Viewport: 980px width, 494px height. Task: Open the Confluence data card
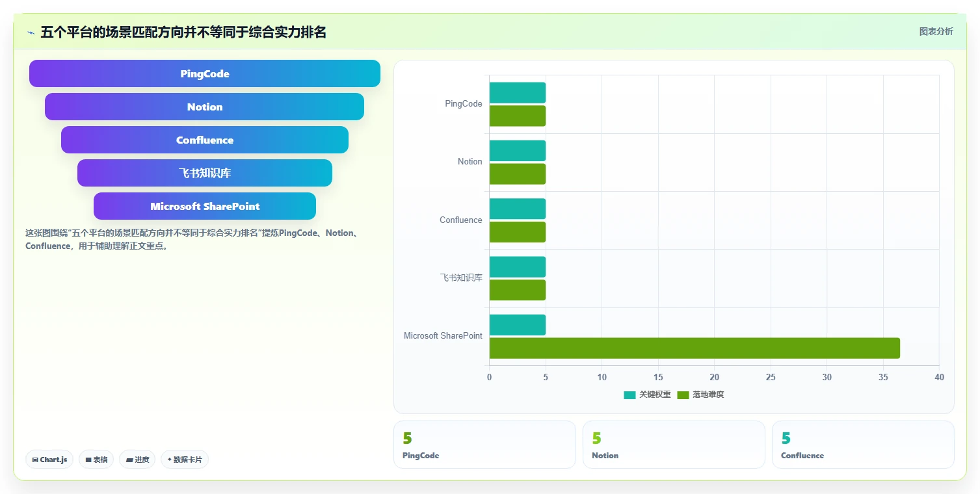[x=863, y=445]
